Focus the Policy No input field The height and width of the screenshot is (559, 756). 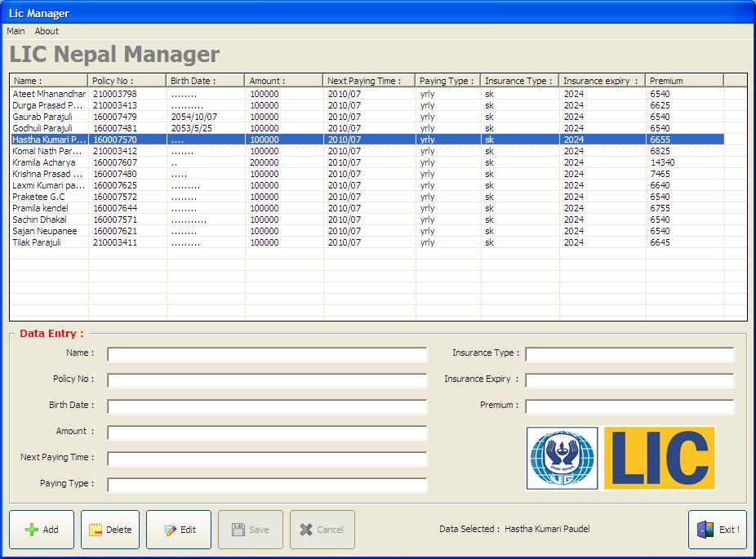coord(267,380)
